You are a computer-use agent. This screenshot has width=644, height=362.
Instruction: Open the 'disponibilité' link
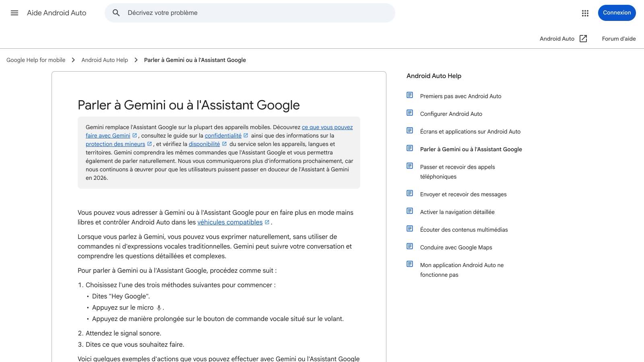tap(204, 144)
